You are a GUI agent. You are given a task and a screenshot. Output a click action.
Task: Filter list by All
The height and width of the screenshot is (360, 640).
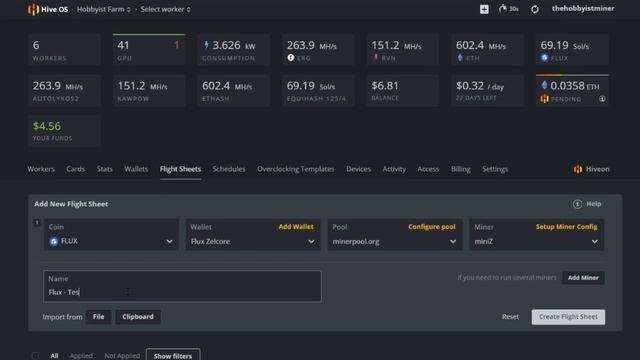(54, 356)
